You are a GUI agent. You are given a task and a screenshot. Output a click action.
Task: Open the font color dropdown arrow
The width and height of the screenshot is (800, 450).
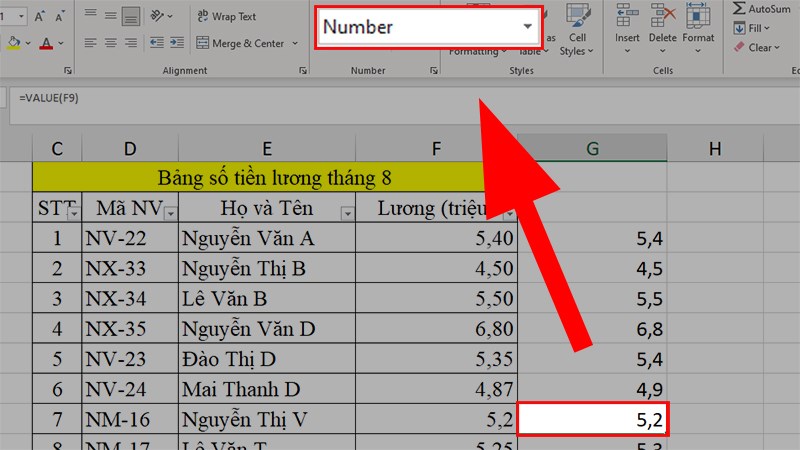coord(61,43)
